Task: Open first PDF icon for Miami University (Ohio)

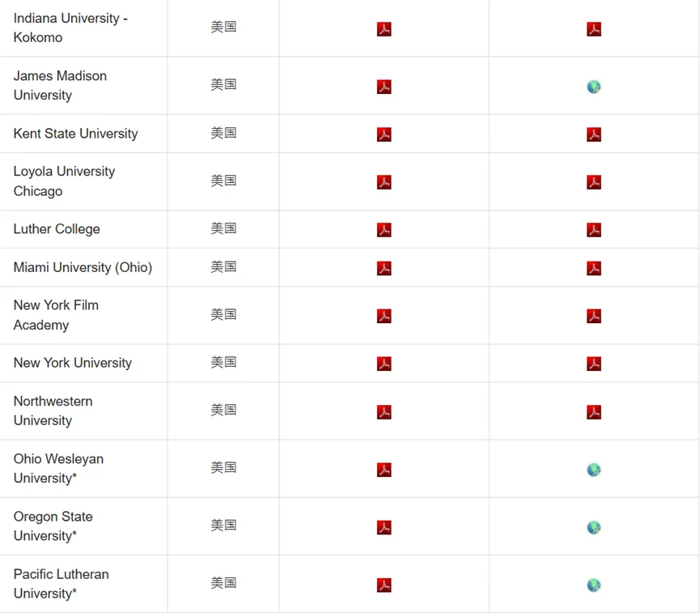Action: click(x=384, y=268)
